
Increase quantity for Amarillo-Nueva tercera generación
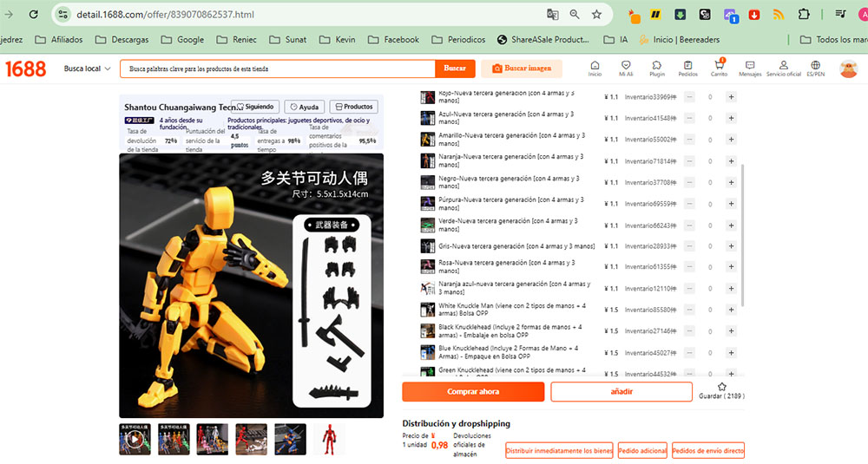point(731,140)
